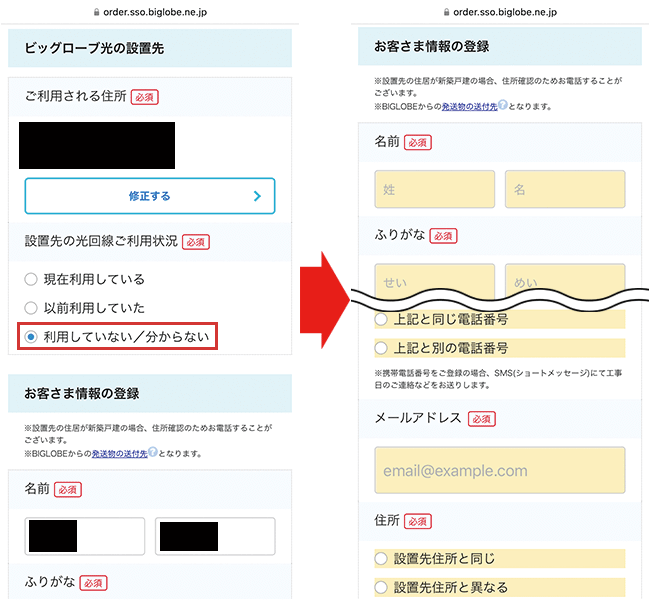Click the 名 first name input field
This screenshot has height=600, width=650.
coord(565,189)
